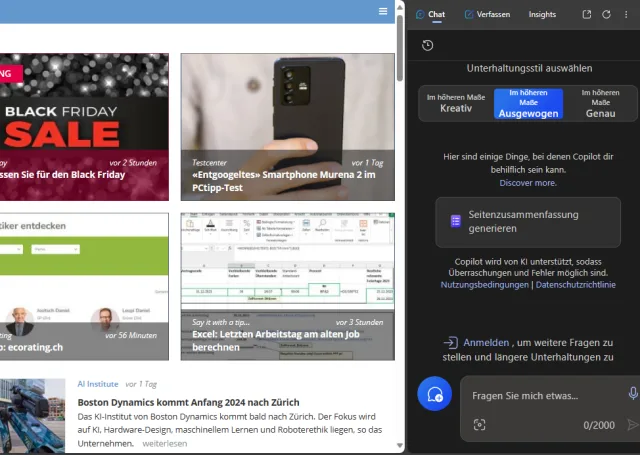Image resolution: width=640 pixels, height=455 pixels.
Task: Click the Say it with a tip label
Action: [221, 322]
